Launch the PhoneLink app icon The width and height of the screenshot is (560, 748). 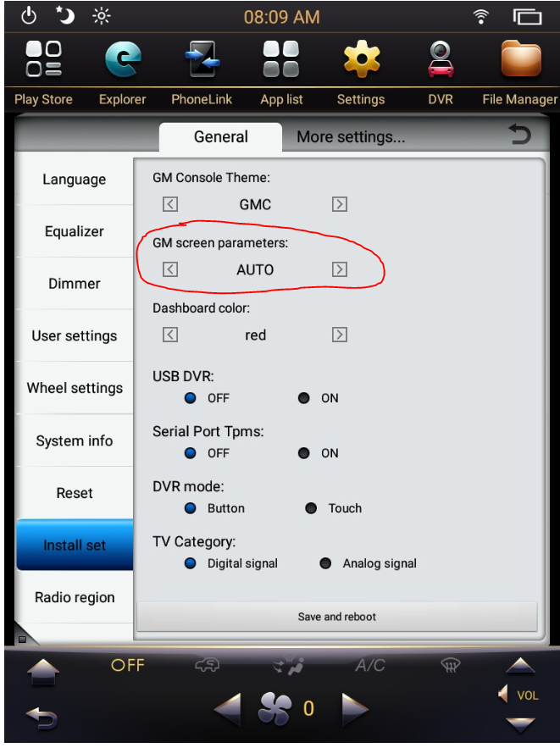coord(202,59)
